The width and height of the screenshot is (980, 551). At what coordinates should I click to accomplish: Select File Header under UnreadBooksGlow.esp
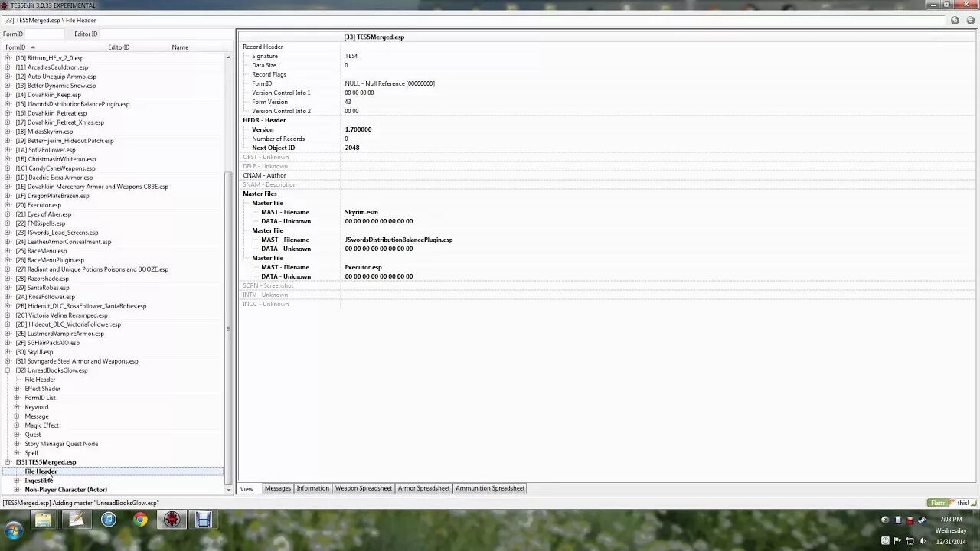tap(40, 380)
